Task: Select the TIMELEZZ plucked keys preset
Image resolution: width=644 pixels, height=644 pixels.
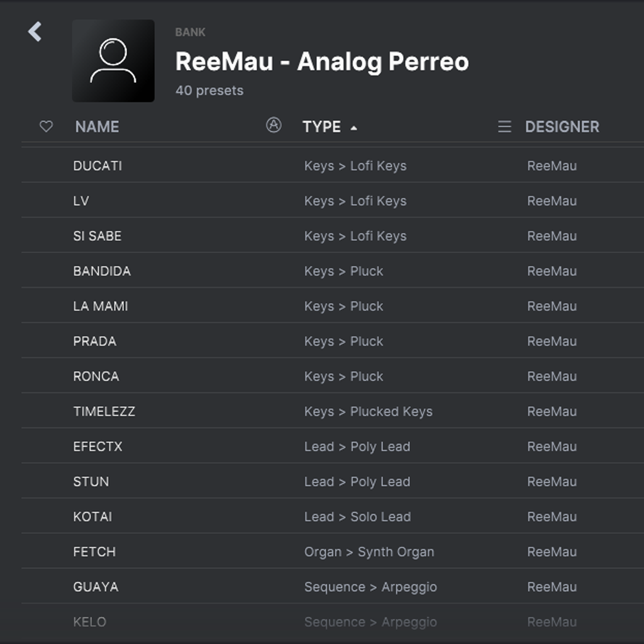Action: pos(104,412)
